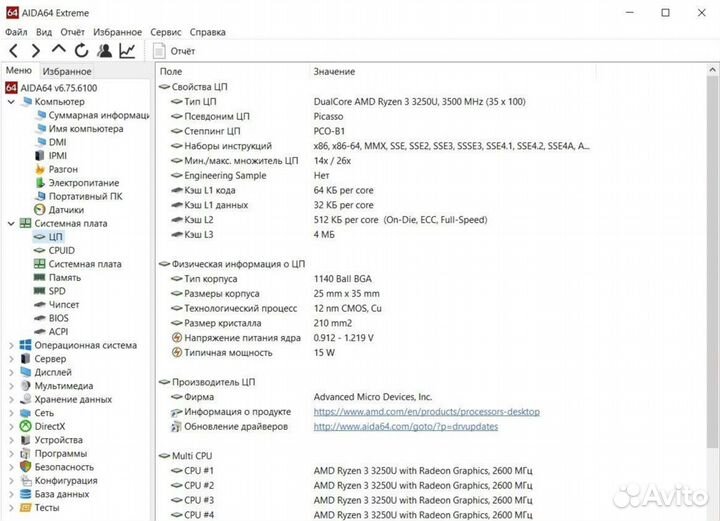Open the Разгон overclock item
This screenshot has width=720, height=521.
56,169
